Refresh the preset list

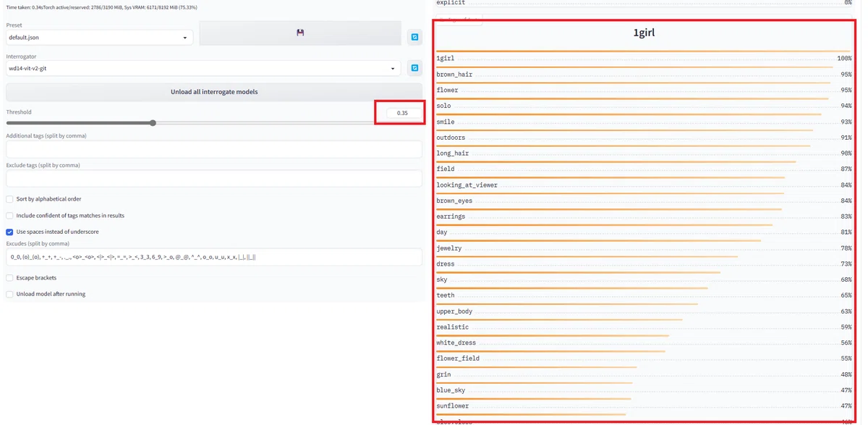[x=415, y=37]
